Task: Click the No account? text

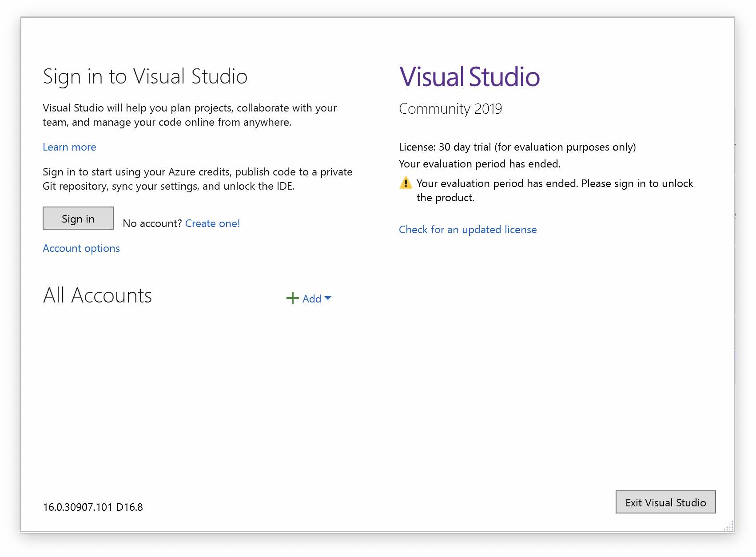Action: click(152, 223)
